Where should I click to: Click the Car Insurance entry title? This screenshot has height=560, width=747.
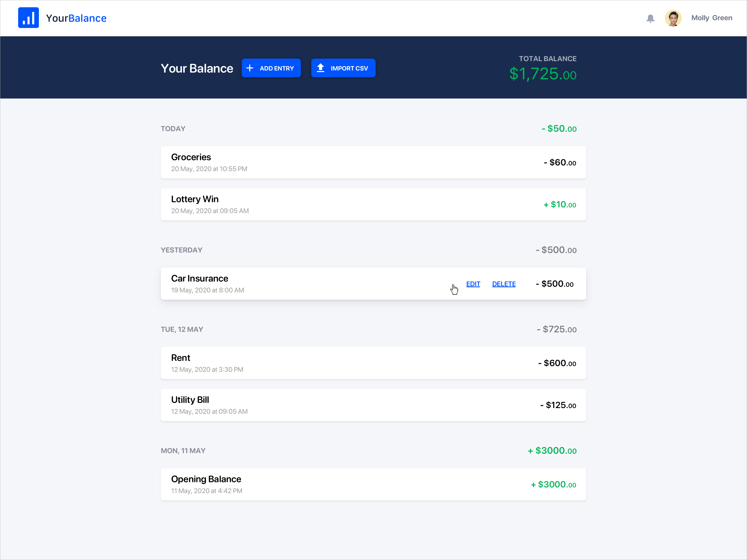click(199, 278)
